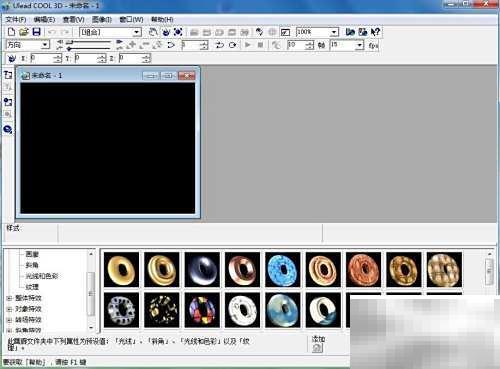Image resolution: width=500 pixels, height=369 pixels.
Task: Expand the 斜角特效 tree node
Action: tap(9, 330)
